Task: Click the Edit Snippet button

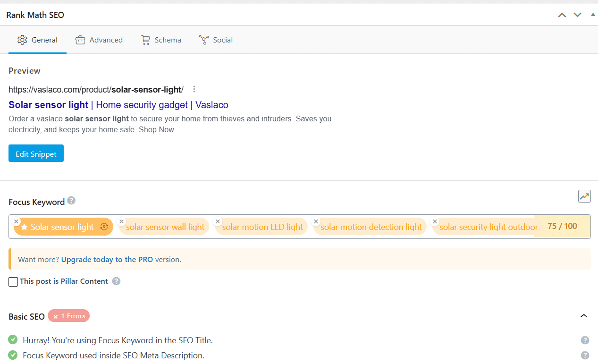Action: tap(36, 153)
